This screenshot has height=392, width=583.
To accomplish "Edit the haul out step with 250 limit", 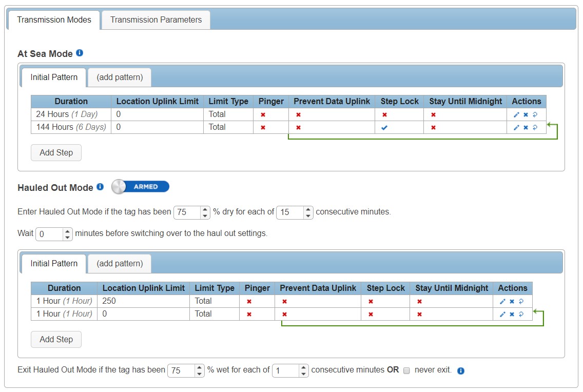I will (x=502, y=301).
